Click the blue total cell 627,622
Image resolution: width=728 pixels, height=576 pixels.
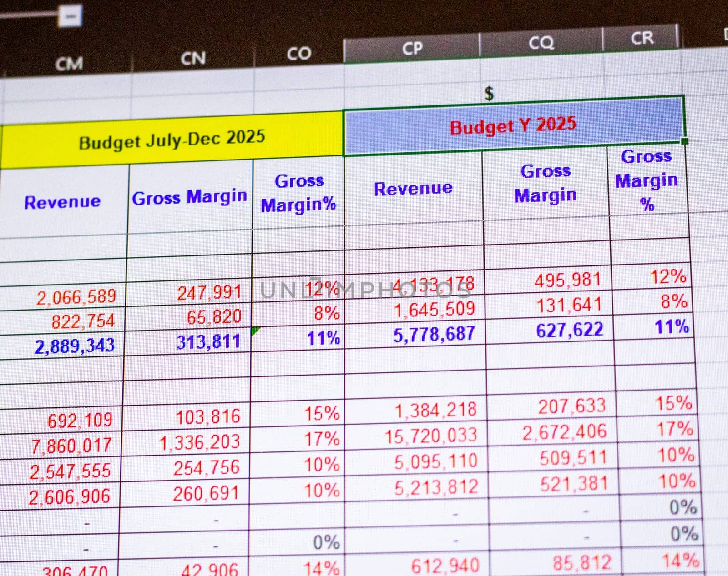pyautogui.click(x=550, y=331)
